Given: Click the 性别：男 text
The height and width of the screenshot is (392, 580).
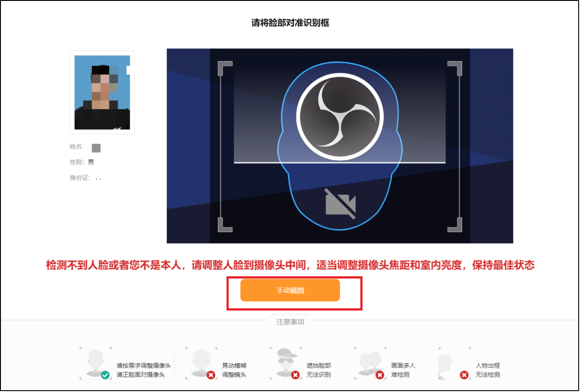Looking at the screenshot, I should [x=82, y=162].
